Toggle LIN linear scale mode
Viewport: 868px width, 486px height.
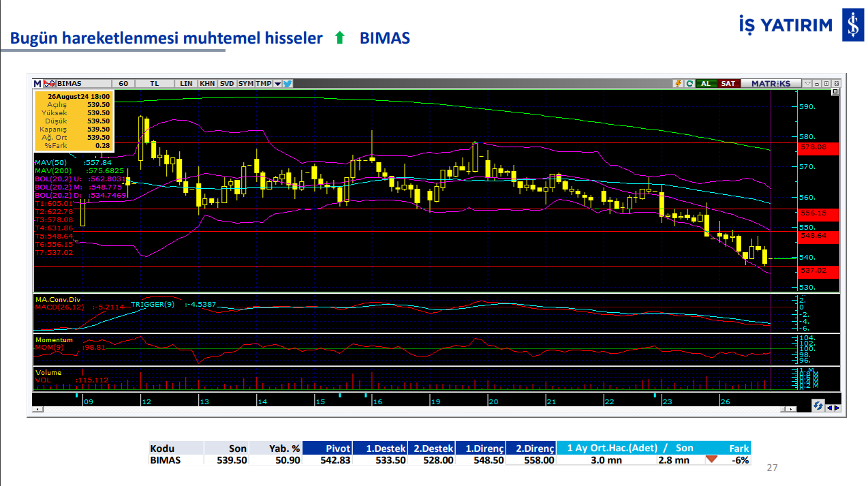click(186, 83)
